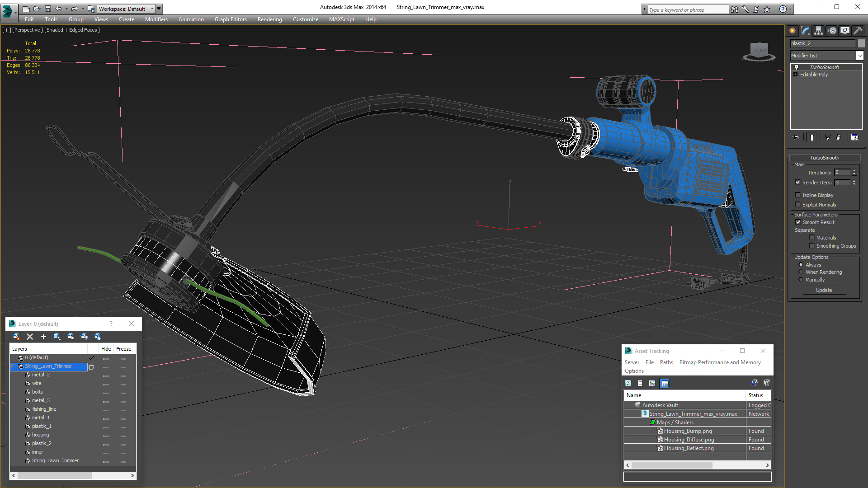Open the Graph Editors menu
Screen dimensions: 868x488
pos(231,19)
